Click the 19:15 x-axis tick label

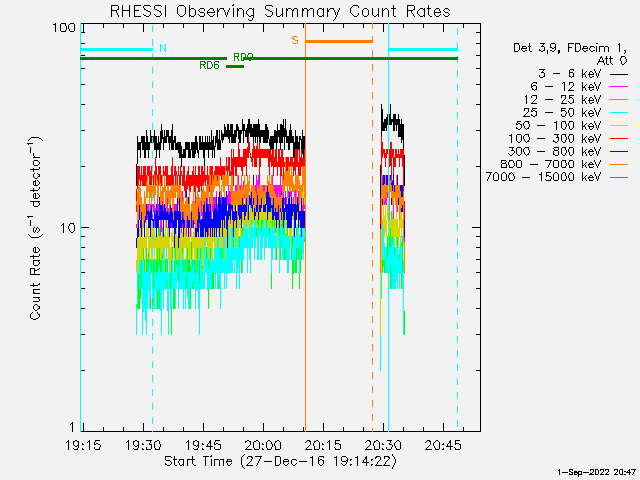[83, 445]
